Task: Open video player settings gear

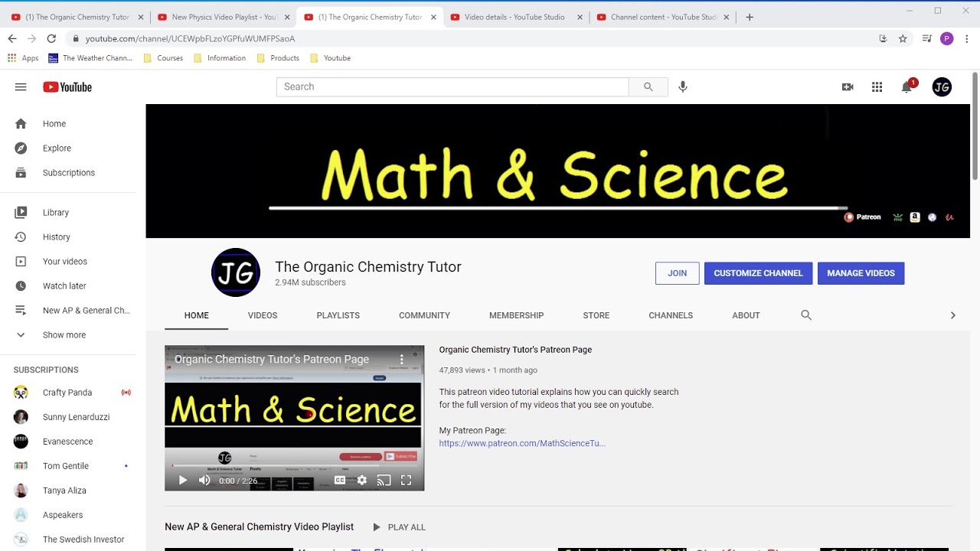Action: click(x=362, y=481)
